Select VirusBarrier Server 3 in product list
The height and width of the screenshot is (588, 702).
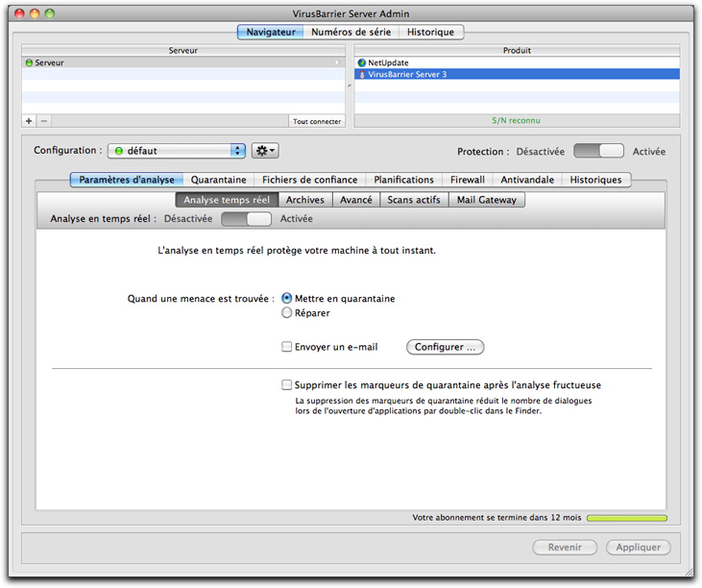(517, 74)
